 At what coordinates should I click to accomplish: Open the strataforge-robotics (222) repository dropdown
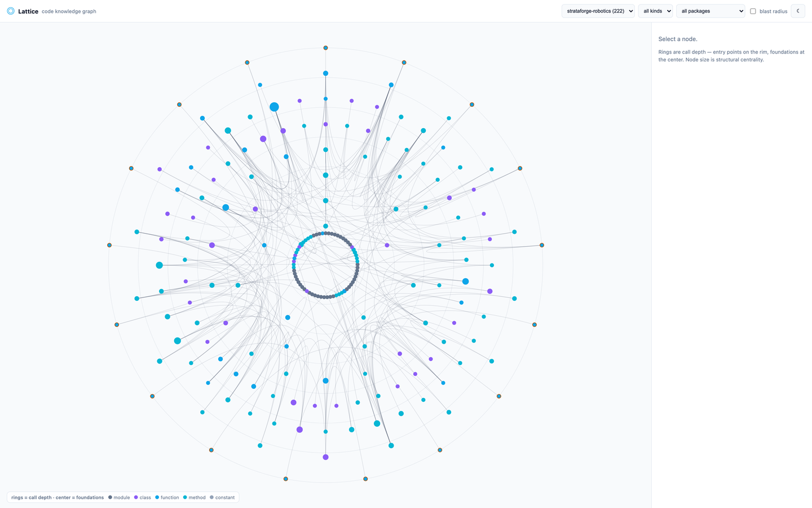(x=598, y=11)
